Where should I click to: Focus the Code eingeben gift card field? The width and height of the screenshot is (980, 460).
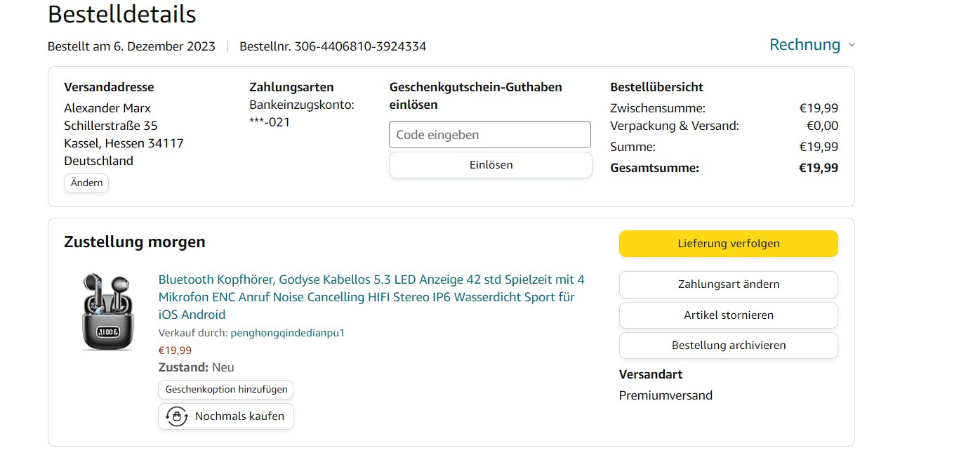[490, 135]
